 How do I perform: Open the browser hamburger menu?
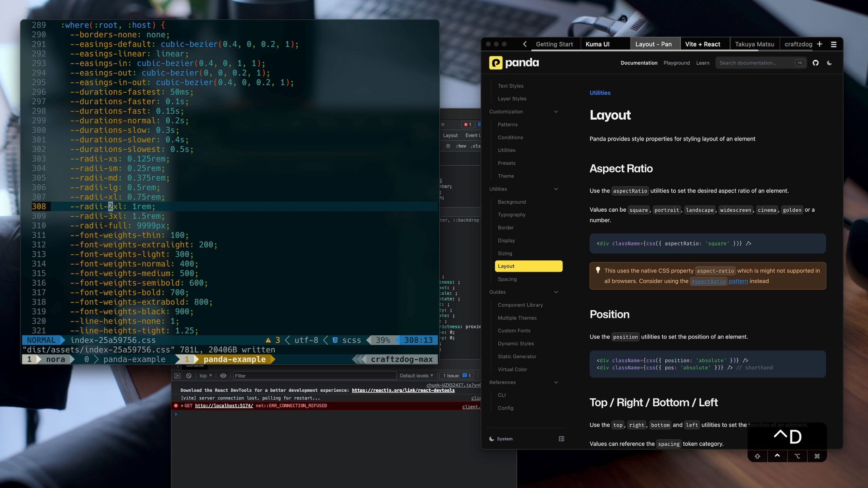pos(834,44)
